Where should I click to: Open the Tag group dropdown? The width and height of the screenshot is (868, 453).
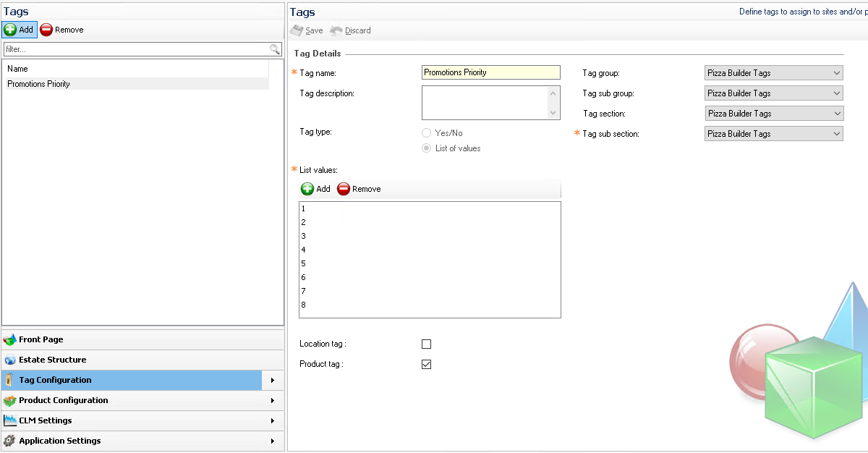point(773,73)
